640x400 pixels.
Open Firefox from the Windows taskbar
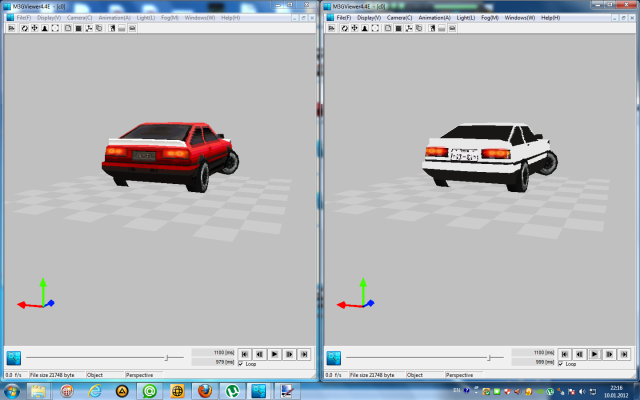tap(204, 391)
